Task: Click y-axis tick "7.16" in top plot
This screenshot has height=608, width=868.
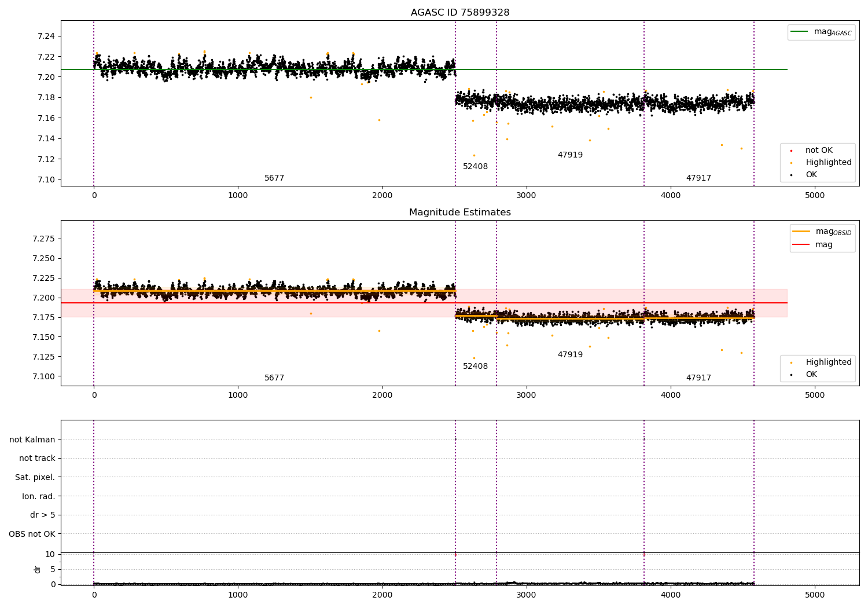Action: point(46,118)
